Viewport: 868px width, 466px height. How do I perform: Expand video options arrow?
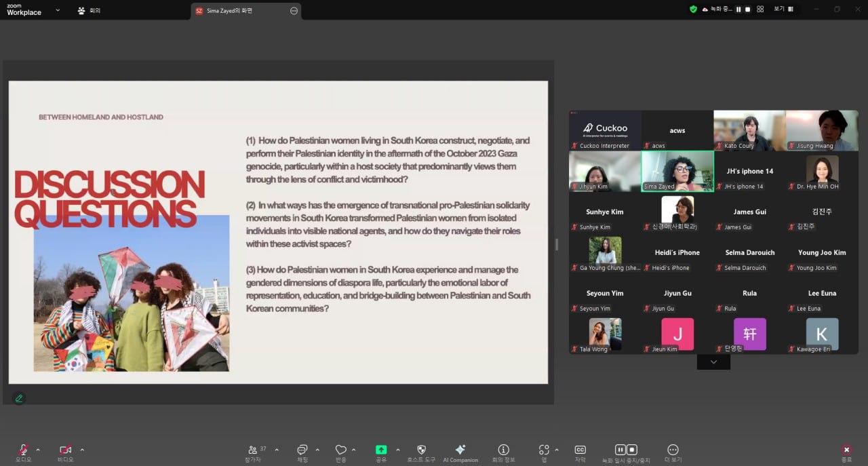[x=82, y=450]
